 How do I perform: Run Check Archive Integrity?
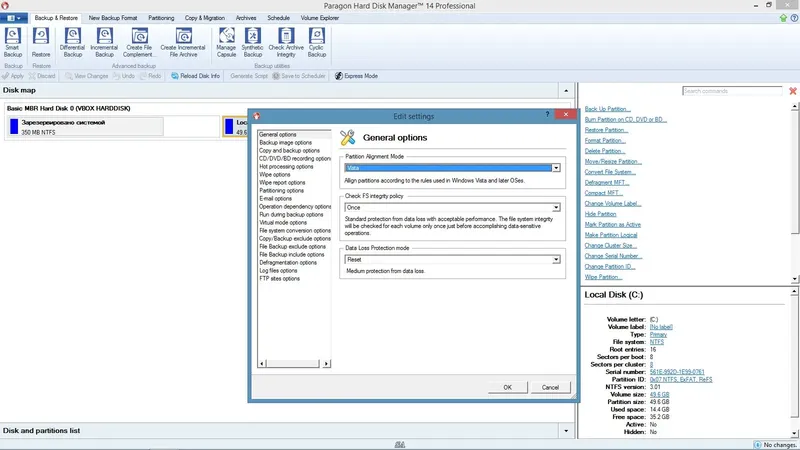coord(286,42)
